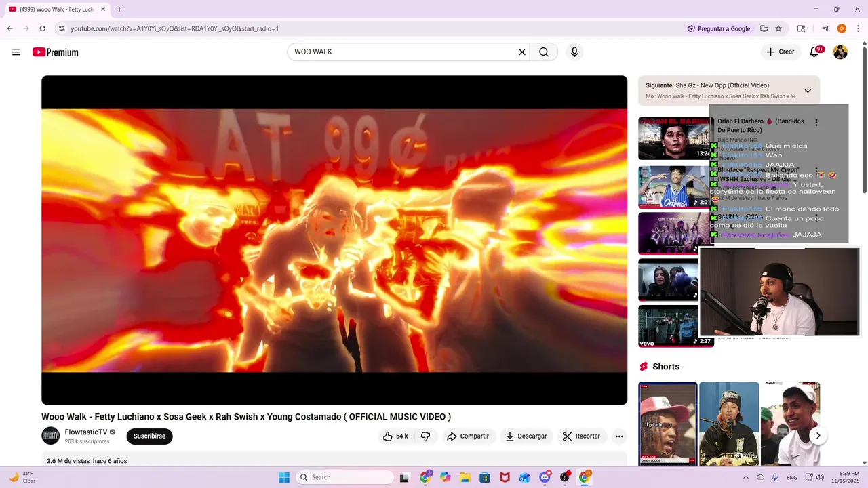View site information icon in address bar

pos(62,28)
